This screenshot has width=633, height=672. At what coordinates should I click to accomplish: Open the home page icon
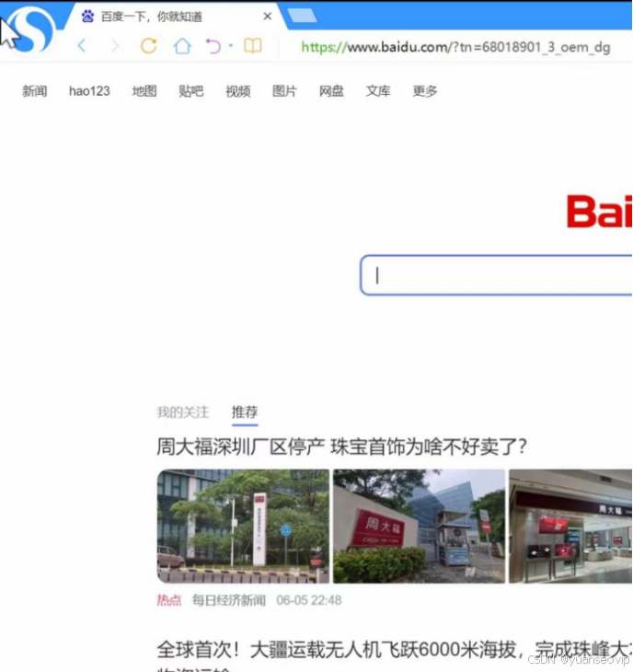[182, 45]
